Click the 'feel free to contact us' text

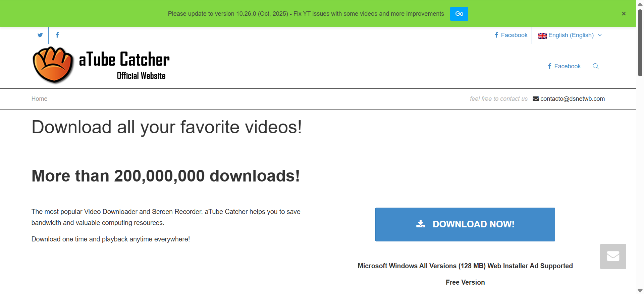[499, 99]
